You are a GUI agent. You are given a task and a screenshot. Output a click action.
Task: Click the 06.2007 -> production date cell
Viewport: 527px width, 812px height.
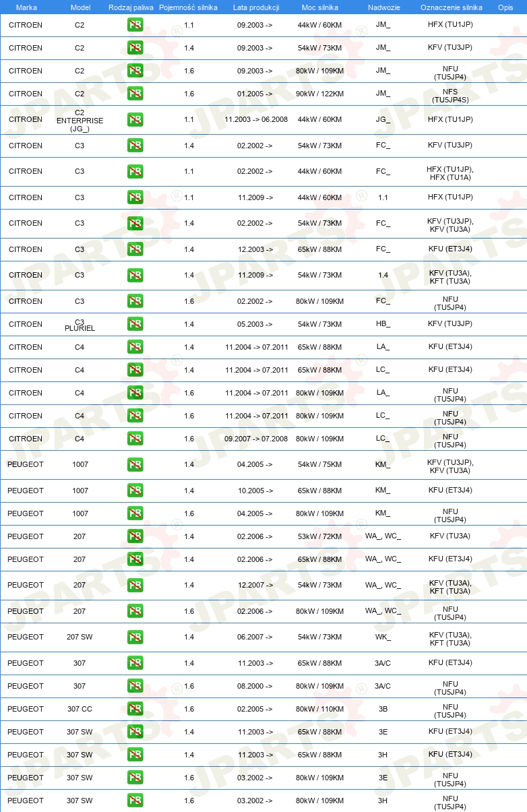pyautogui.click(x=255, y=637)
